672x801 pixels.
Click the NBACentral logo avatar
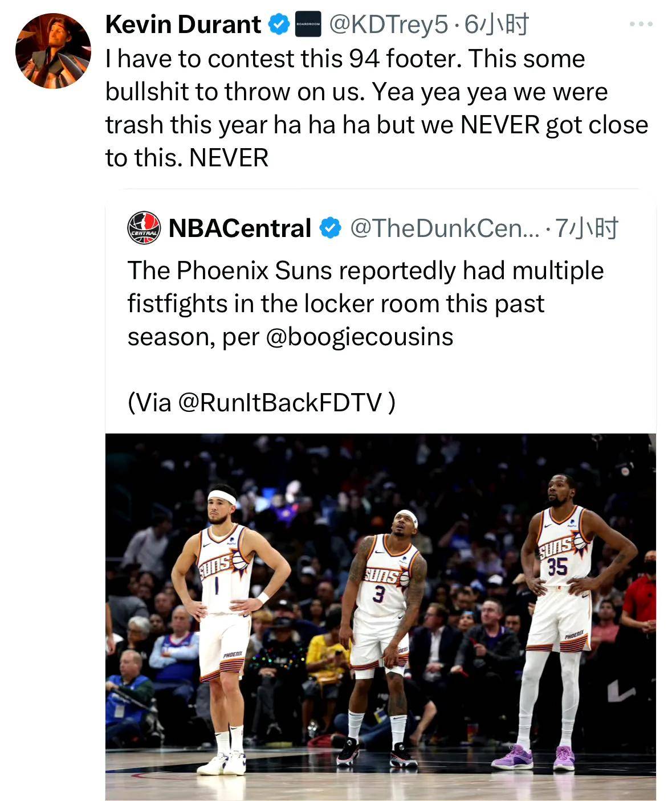point(144,228)
